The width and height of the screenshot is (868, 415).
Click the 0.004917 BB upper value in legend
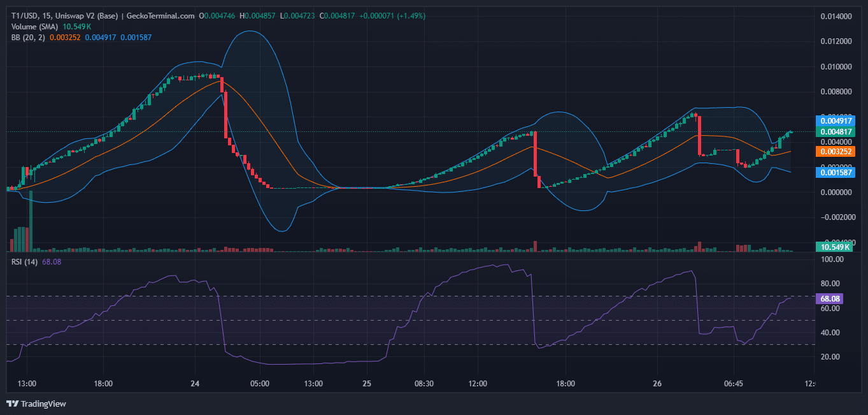click(101, 38)
